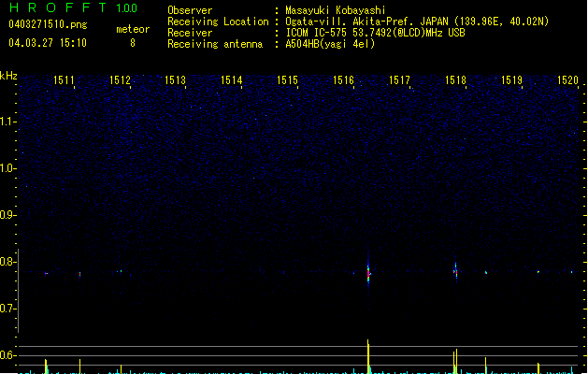Click the meteor count value 8

pyautogui.click(x=133, y=43)
